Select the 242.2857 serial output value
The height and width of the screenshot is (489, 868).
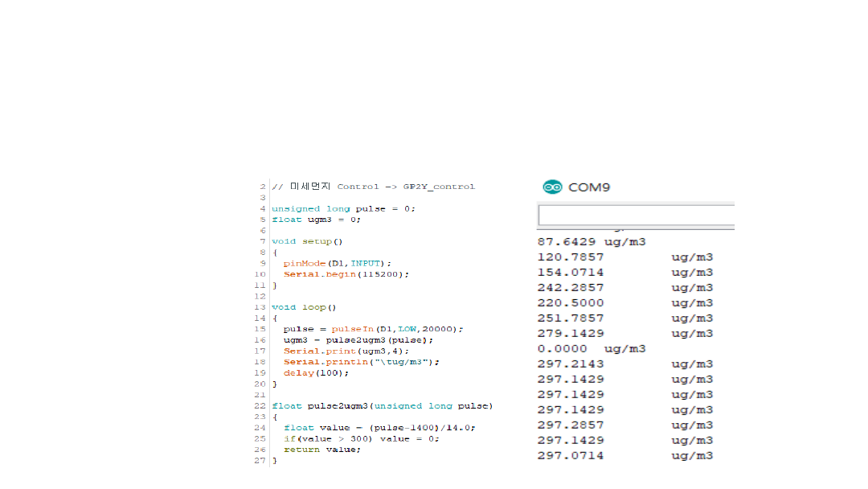pos(570,288)
